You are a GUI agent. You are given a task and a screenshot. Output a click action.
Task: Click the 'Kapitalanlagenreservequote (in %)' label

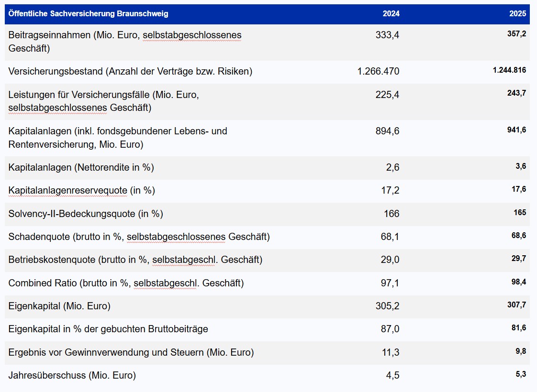81,190
